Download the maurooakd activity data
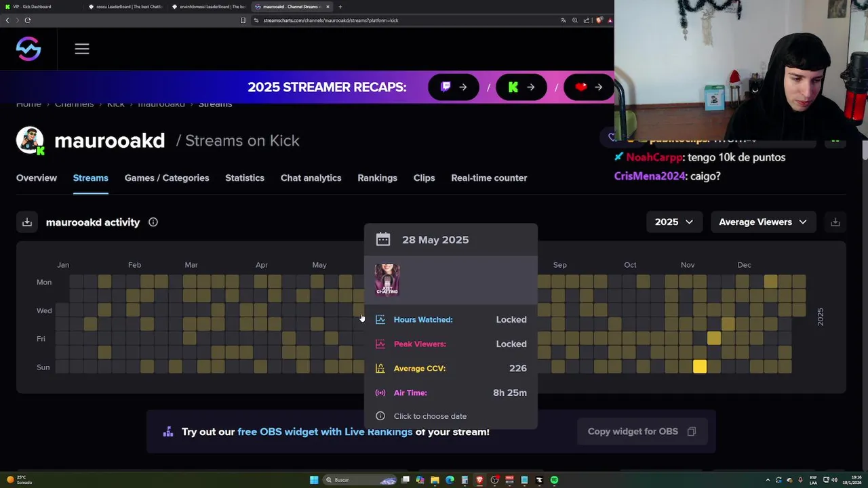Screen dimensions: 868x488 coord(27,222)
